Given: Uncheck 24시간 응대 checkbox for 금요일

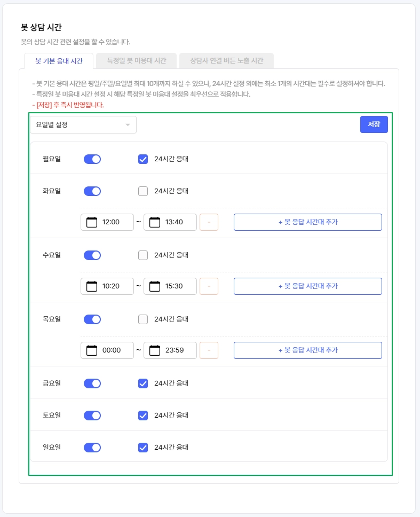Looking at the screenshot, I should [x=143, y=383].
